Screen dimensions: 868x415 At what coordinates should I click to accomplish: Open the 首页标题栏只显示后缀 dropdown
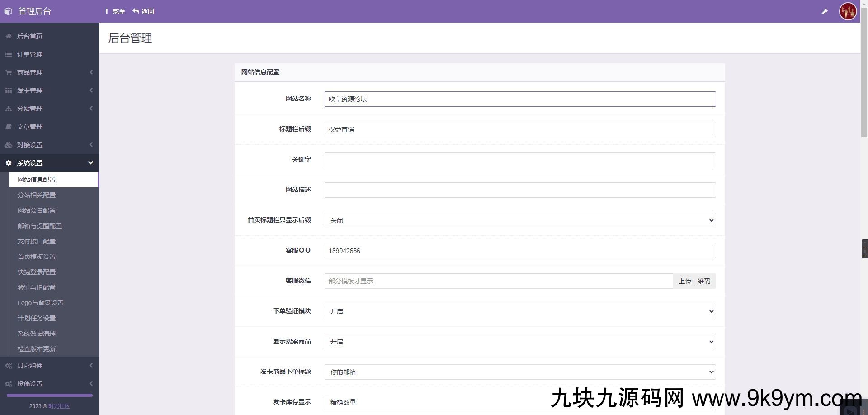(x=520, y=220)
